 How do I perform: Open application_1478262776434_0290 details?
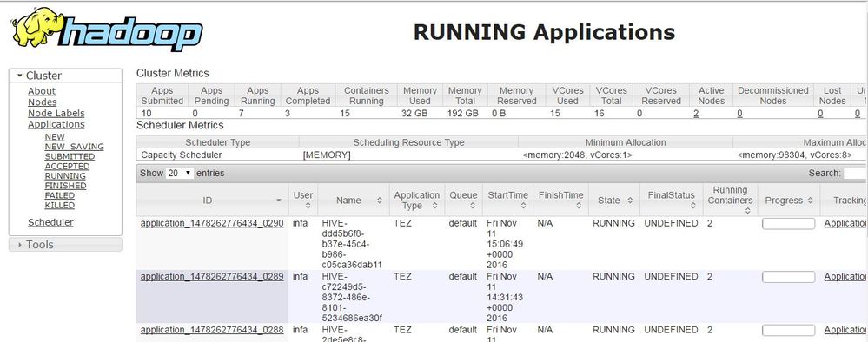(x=212, y=224)
